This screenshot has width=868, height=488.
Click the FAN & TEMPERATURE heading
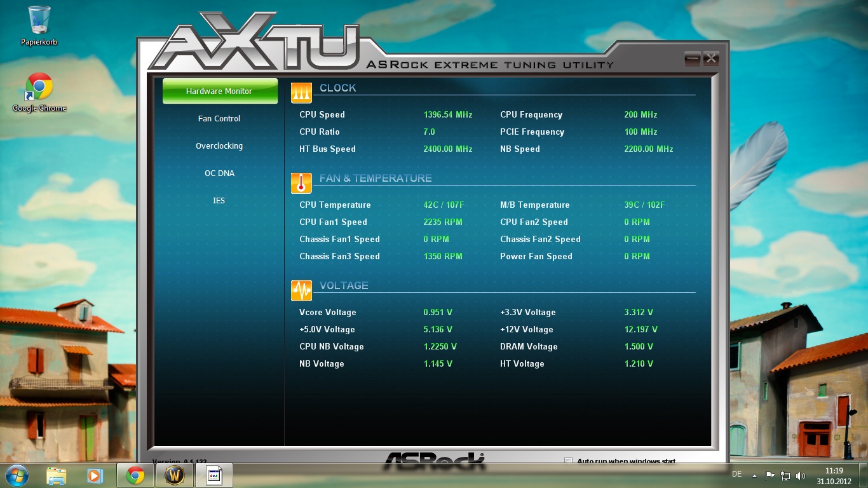[376, 178]
